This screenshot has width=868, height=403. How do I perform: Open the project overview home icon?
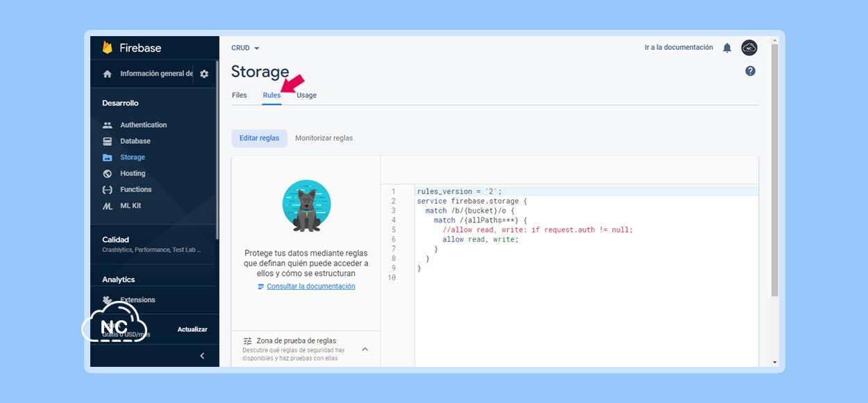107,74
